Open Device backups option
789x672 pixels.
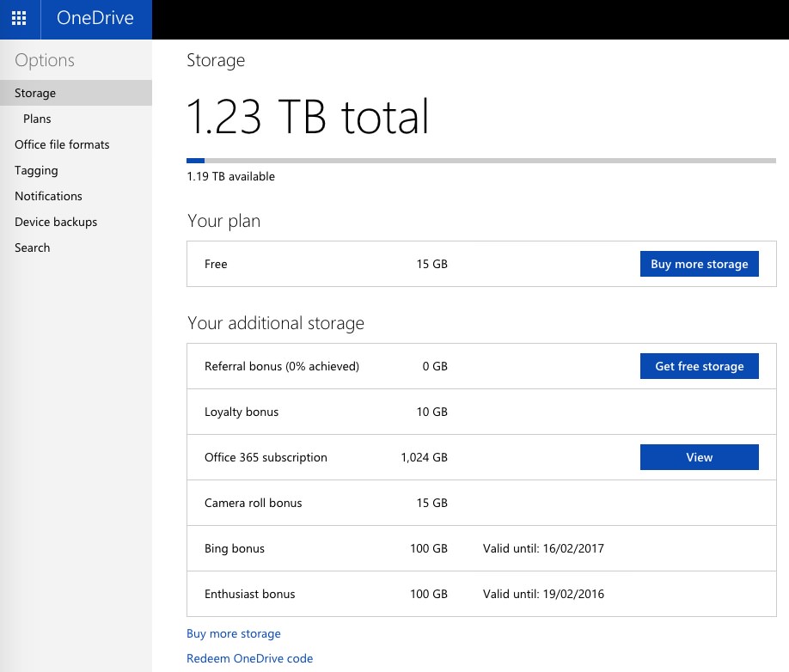(x=56, y=222)
